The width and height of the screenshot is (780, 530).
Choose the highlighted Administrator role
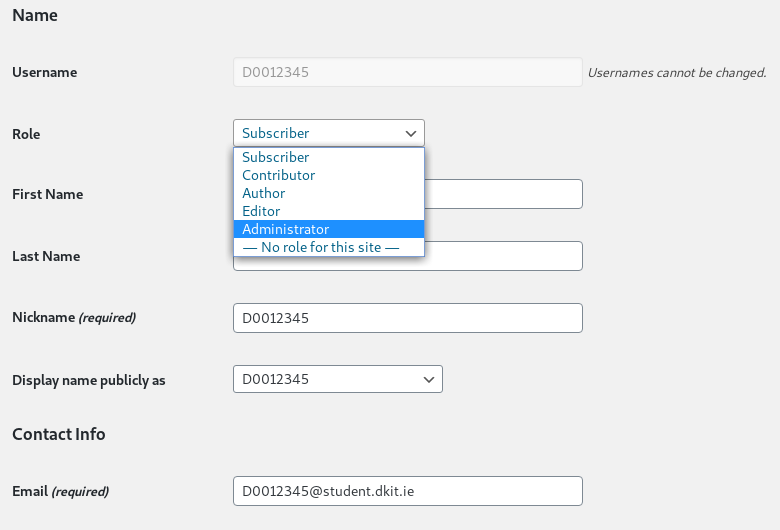pos(328,229)
